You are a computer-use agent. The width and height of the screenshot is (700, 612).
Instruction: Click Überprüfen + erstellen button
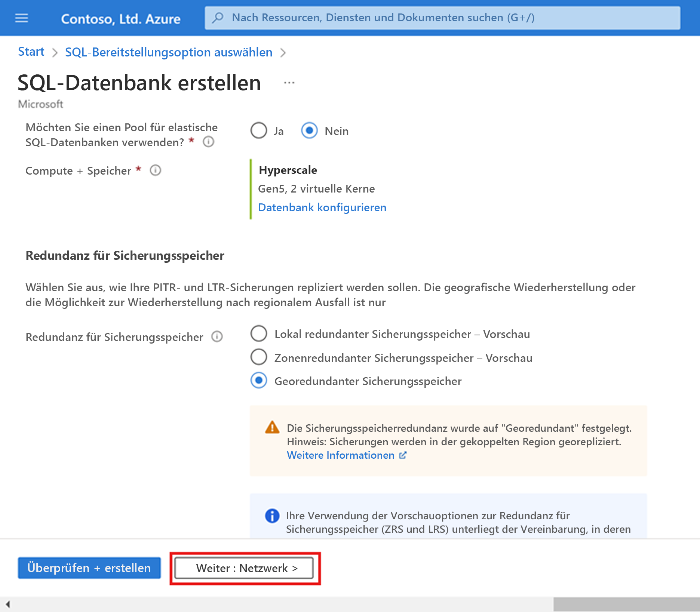click(x=89, y=568)
